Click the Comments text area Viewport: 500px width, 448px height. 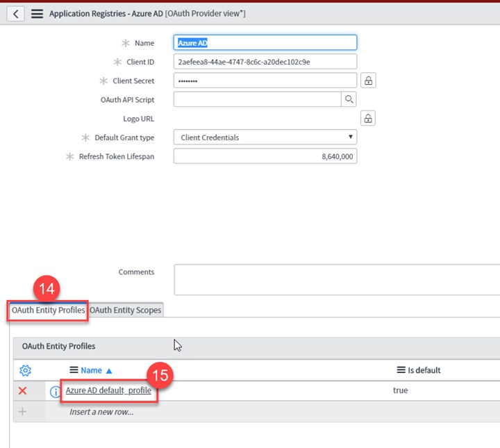tap(337, 280)
